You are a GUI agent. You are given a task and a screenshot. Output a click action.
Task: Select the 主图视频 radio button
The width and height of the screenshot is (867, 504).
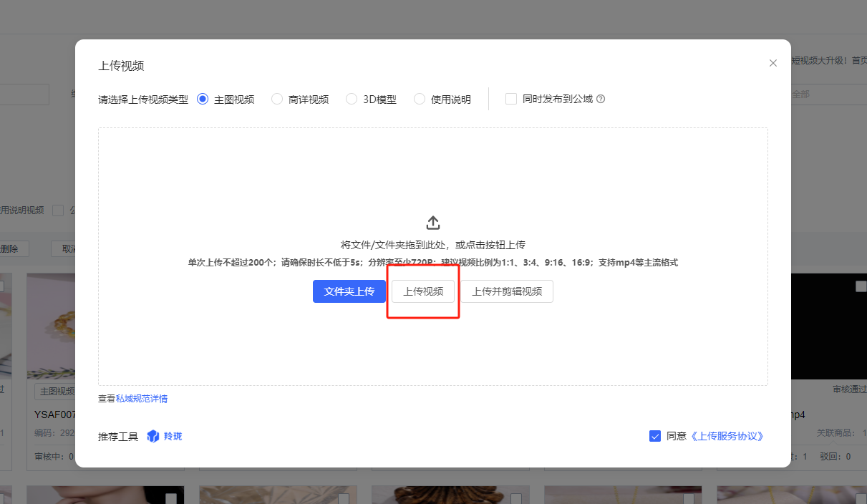point(203,100)
